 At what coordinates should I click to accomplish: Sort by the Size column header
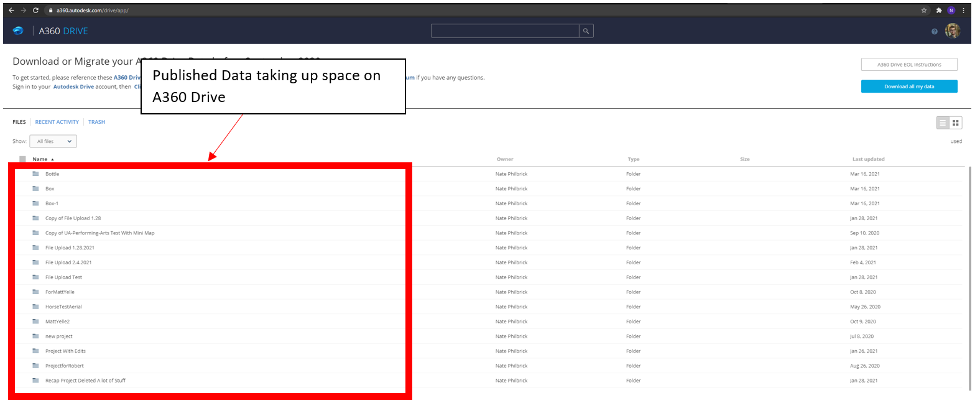pyautogui.click(x=745, y=159)
